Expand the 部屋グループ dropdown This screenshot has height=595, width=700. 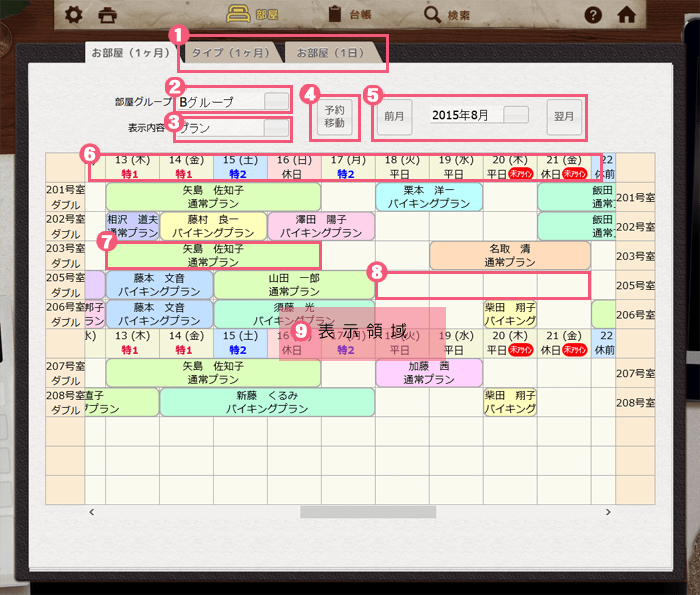pyautogui.click(x=275, y=100)
